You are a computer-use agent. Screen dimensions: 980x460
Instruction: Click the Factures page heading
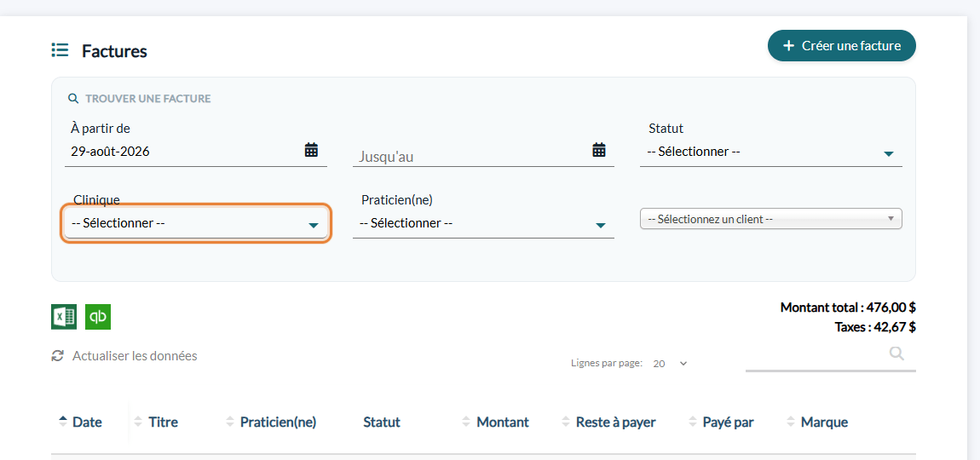coord(114,50)
